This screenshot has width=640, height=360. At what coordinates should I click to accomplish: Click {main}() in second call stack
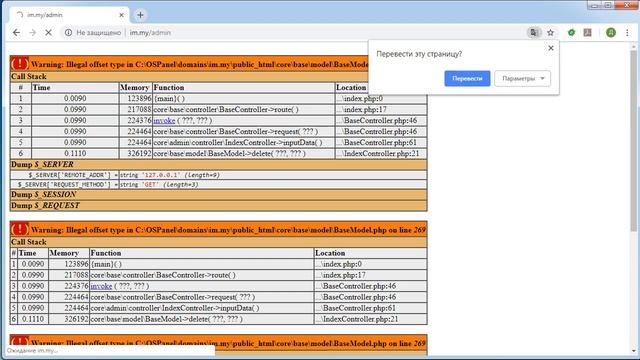(107, 264)
